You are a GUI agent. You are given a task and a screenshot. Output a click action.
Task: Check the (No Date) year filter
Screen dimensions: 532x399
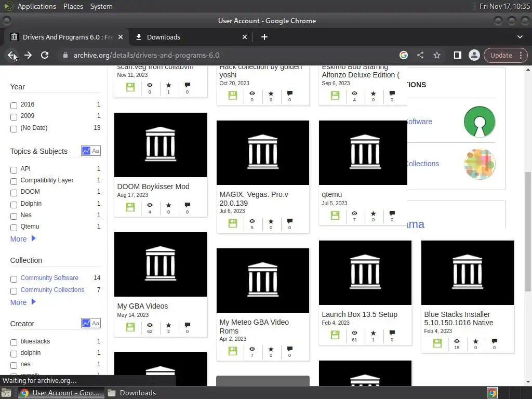click(14, 129)
